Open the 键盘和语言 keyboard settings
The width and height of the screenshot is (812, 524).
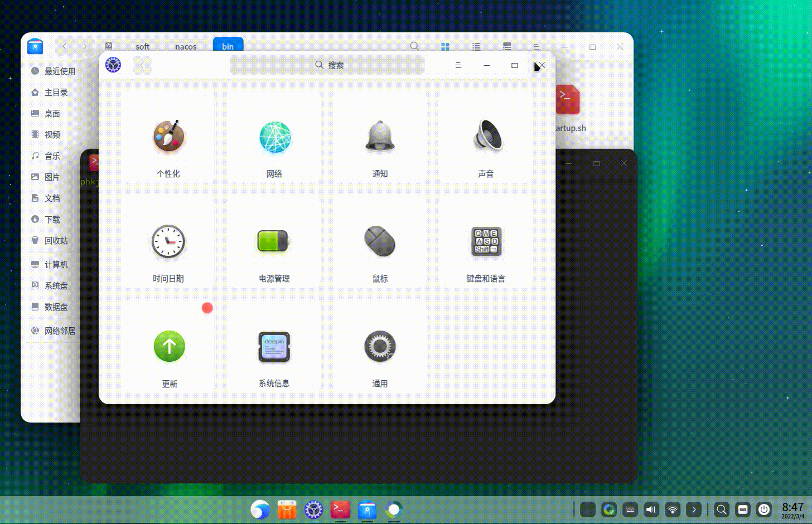coord(486,241)
